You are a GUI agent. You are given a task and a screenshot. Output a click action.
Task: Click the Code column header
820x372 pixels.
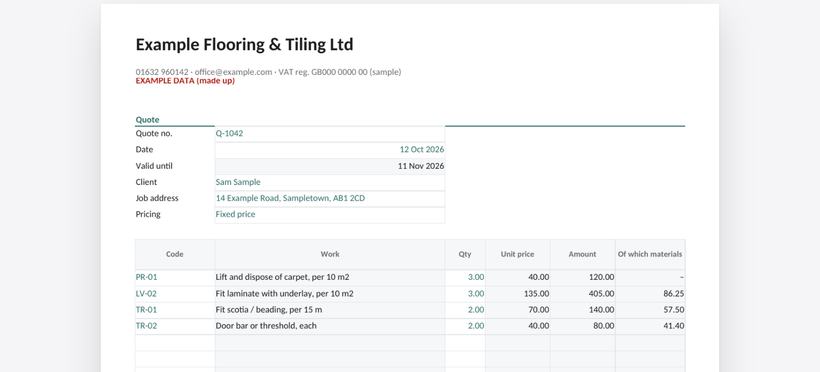click(175, 254)
